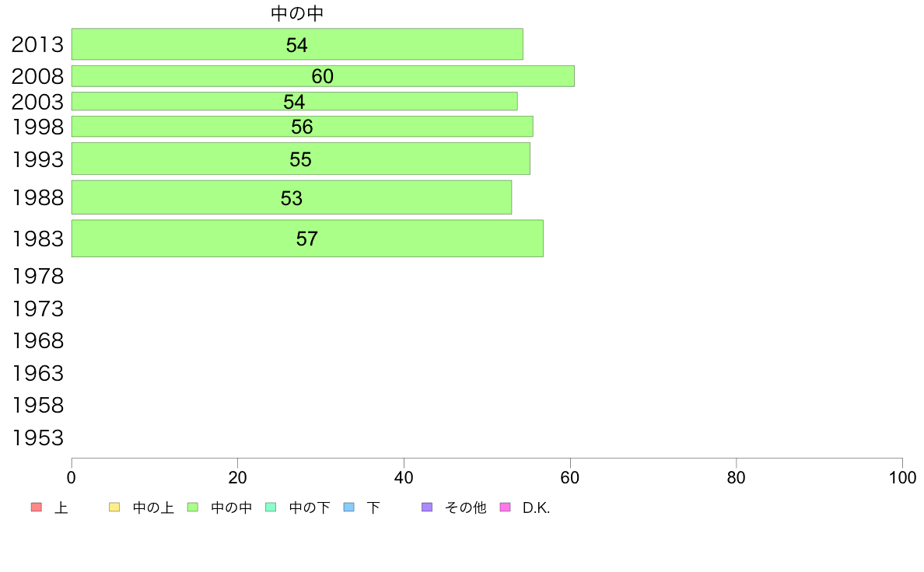Screen dimensions: 924x572
Task: Select the 1993 bar showing 55
Action: point(300,159)
